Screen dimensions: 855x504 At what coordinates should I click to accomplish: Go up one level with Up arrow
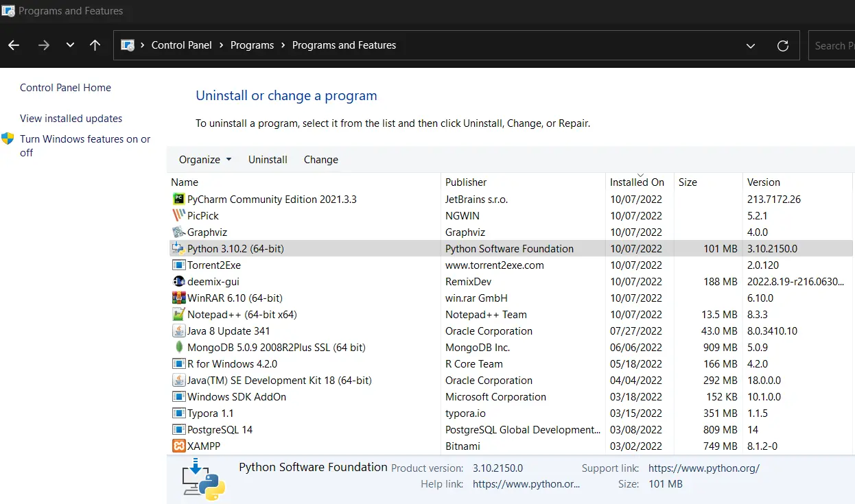point(95,45)
